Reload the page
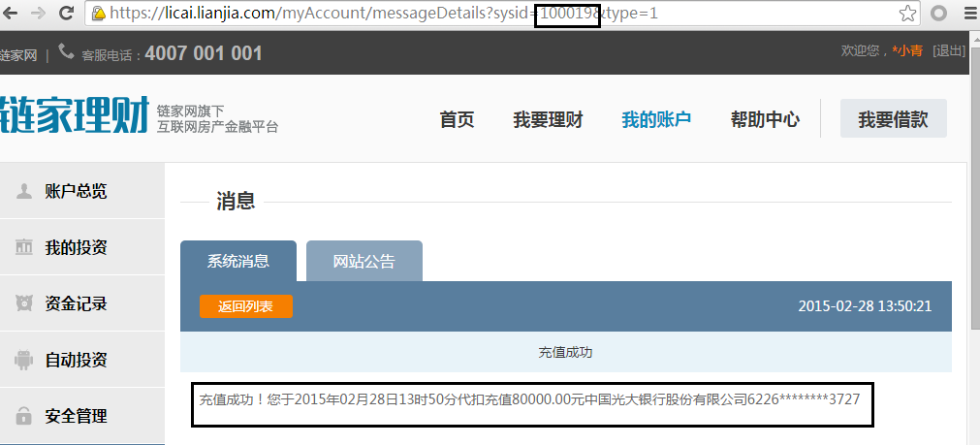This screenshot has height=445, width=980. [66, 14]
